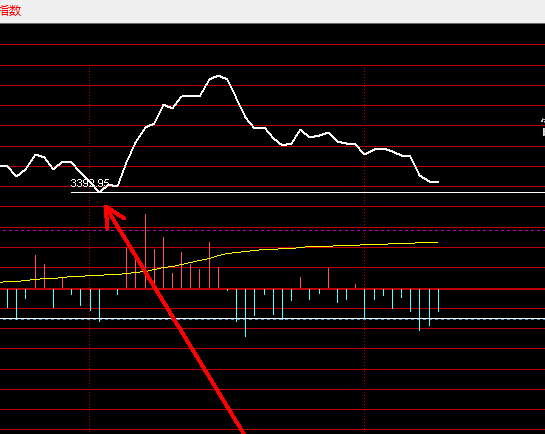
Task: Select the thick red zero axis line
Action: tap(272, 289)
